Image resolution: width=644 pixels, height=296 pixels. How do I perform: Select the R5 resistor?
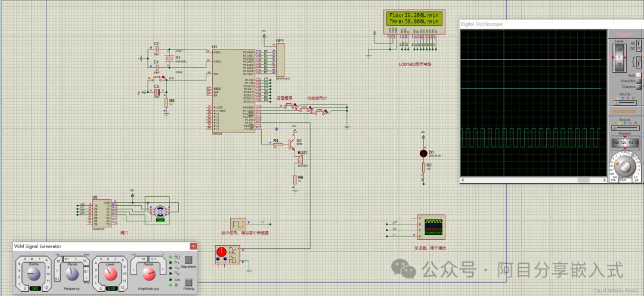click(166, 103)
